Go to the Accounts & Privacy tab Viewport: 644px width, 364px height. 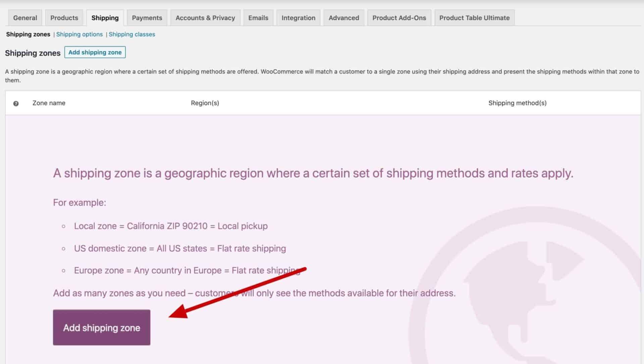pyautogui.click(x=205, y=18)
